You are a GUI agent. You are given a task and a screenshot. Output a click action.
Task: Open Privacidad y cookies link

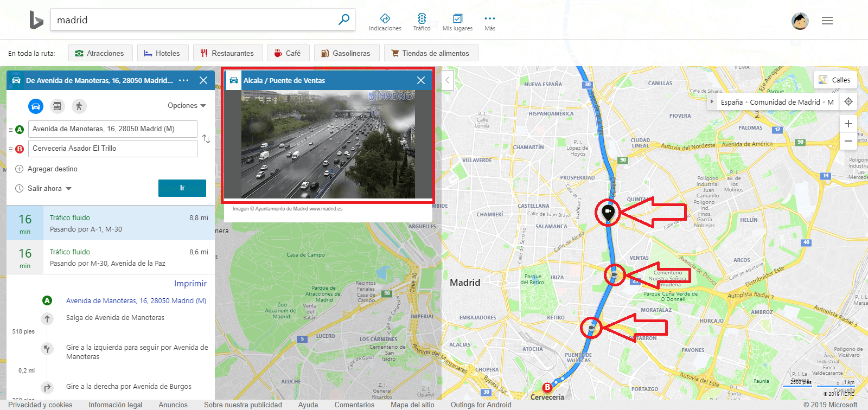tap(40, 405)
